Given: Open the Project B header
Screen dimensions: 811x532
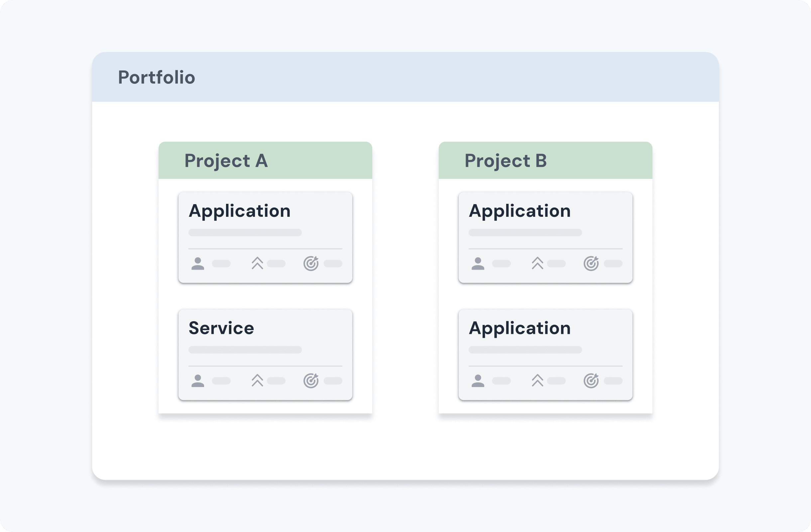Looking at the screenshot, I should (506, 161).
